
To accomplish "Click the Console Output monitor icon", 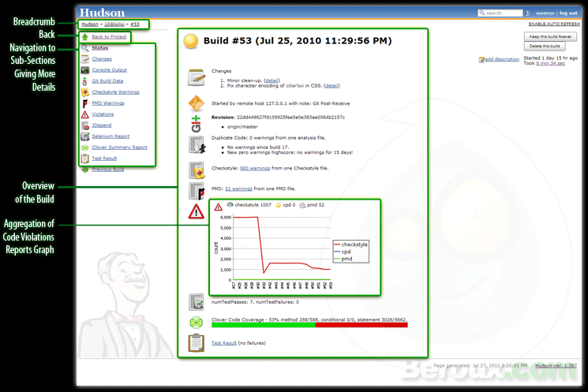I will click(84, 70).
